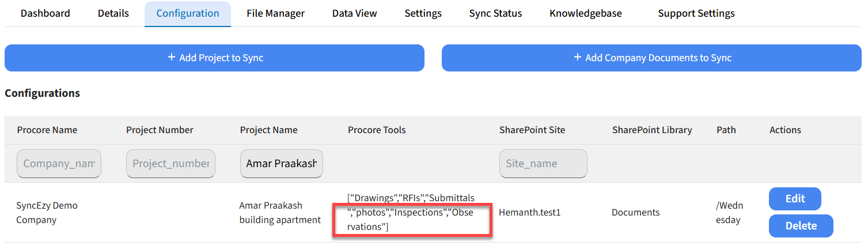Switch to Support Settings tab
The image size is (868, 249).
coord(696,13)
